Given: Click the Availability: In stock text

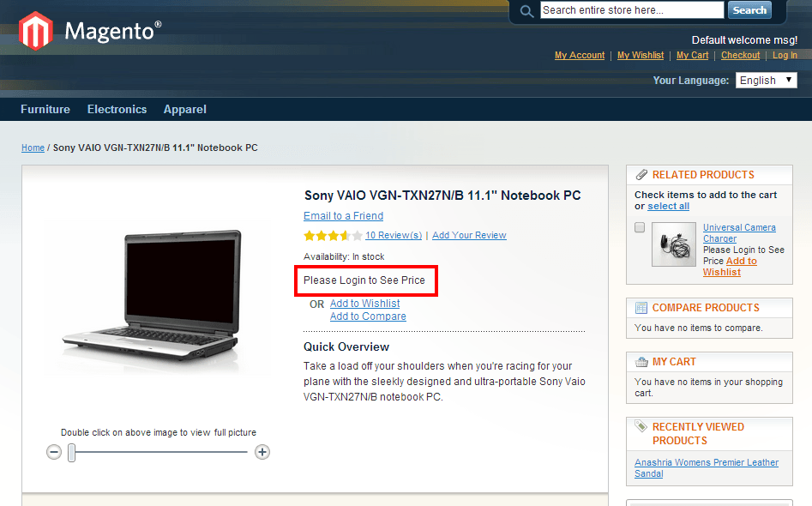Looking at the screenshot, I should pyautogui.click(x=344, y=257).
